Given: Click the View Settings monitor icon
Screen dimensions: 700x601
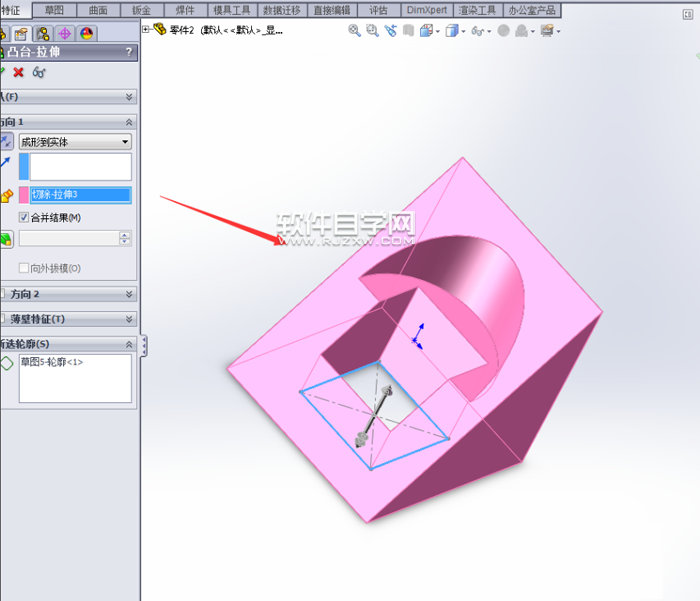Looking at the screenshot, I should coord(547,30).
